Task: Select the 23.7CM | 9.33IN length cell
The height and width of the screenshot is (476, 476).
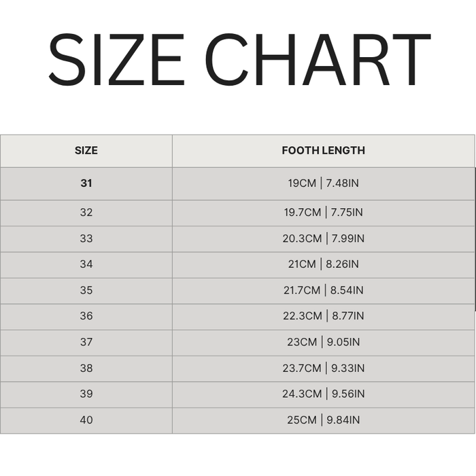Action: point(323,368)
